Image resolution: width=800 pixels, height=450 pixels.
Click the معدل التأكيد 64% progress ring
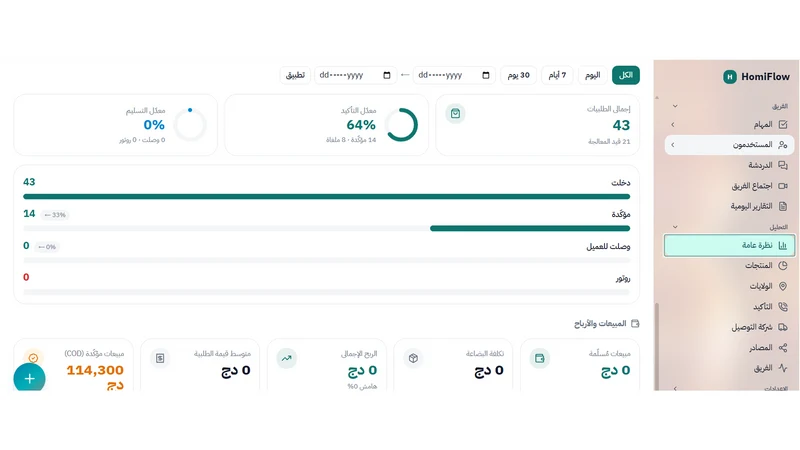pyautogui.click(x=402, y=124)
